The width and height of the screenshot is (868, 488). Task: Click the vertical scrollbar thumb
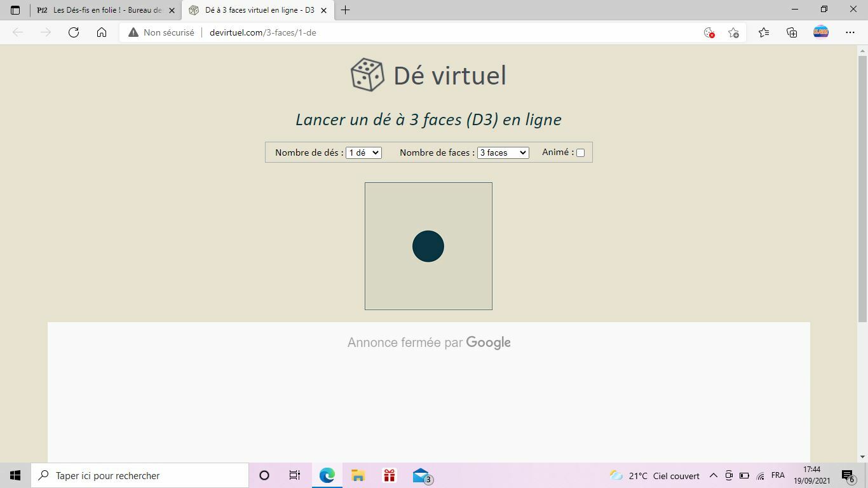coord(863,189)
